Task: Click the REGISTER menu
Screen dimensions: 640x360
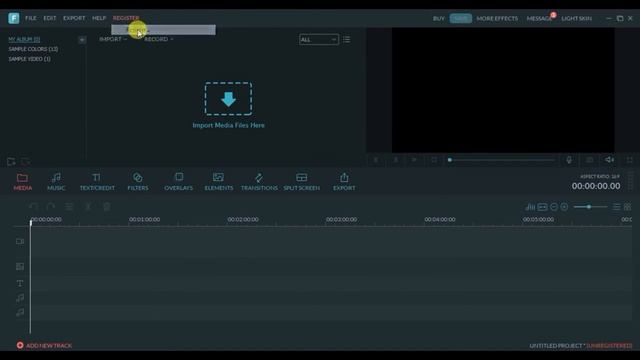Action: (x=126, y=18)
